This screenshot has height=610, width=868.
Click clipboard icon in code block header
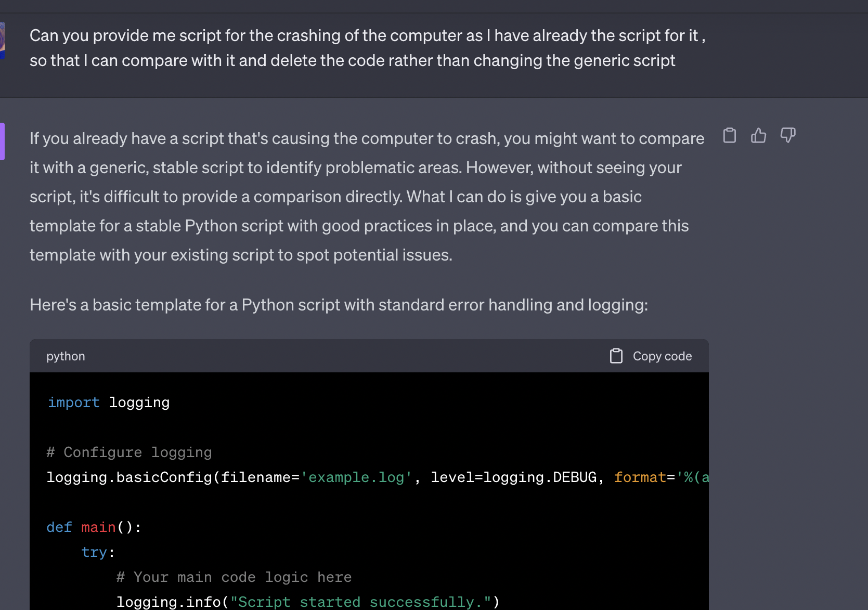(616, 356)
